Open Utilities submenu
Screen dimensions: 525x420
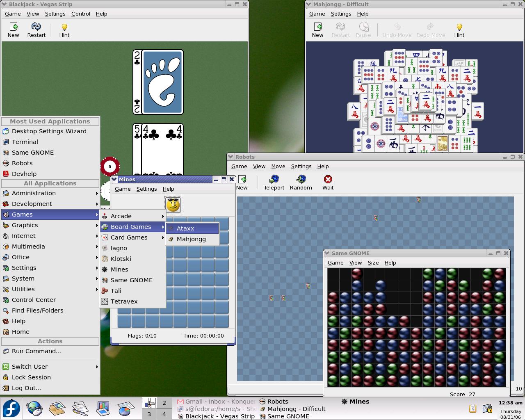click(x=50, y=289)
